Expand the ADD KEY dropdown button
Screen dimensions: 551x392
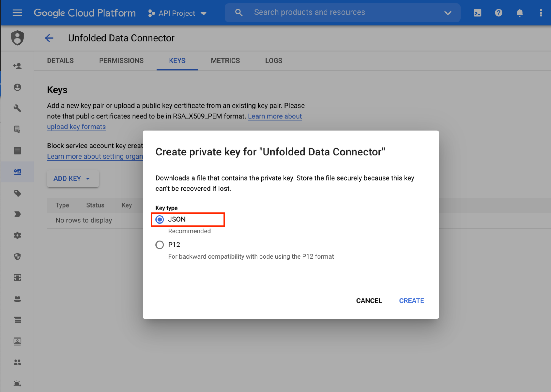click(72, 179)
